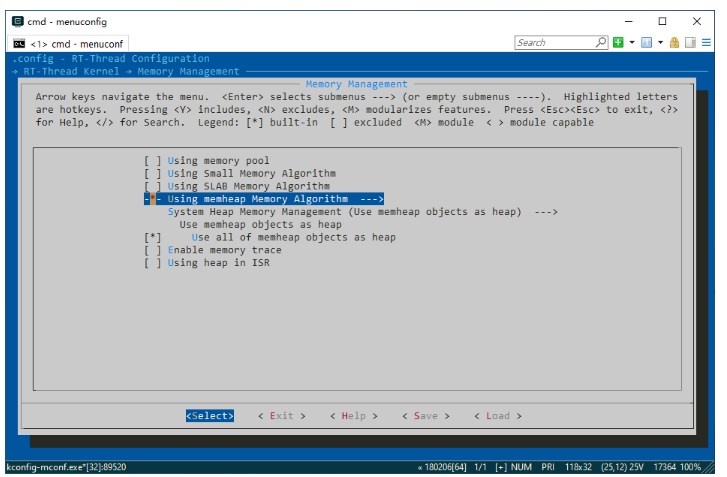Open the hamburger settings menu icon
The image size is (727, 477).
[x=706, y=43]
